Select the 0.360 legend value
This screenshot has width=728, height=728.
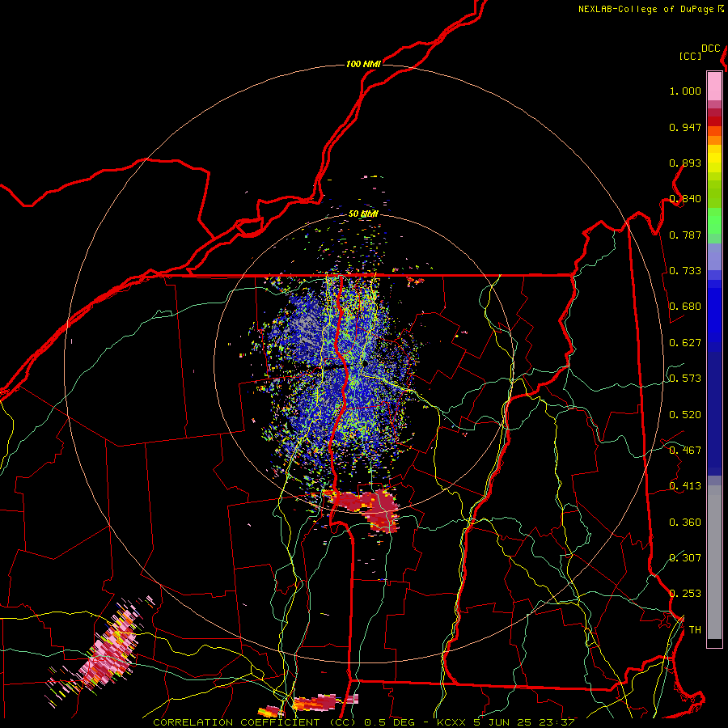(685, 523)
